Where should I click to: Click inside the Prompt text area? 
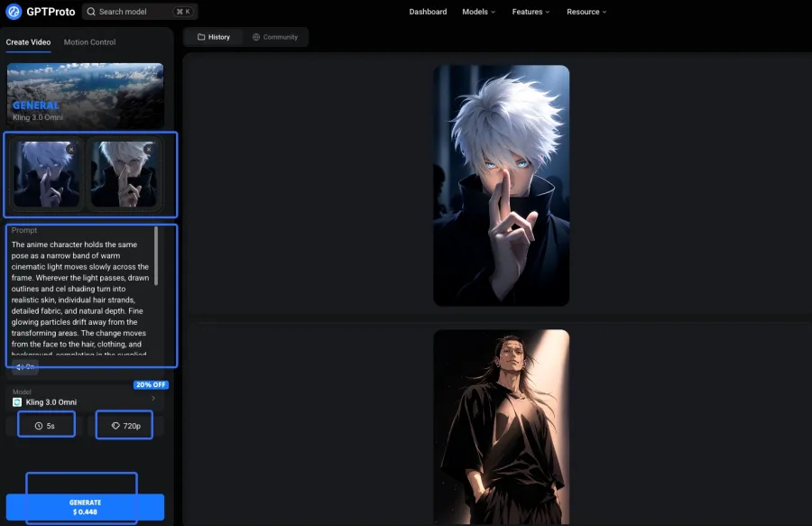[82, 297]
